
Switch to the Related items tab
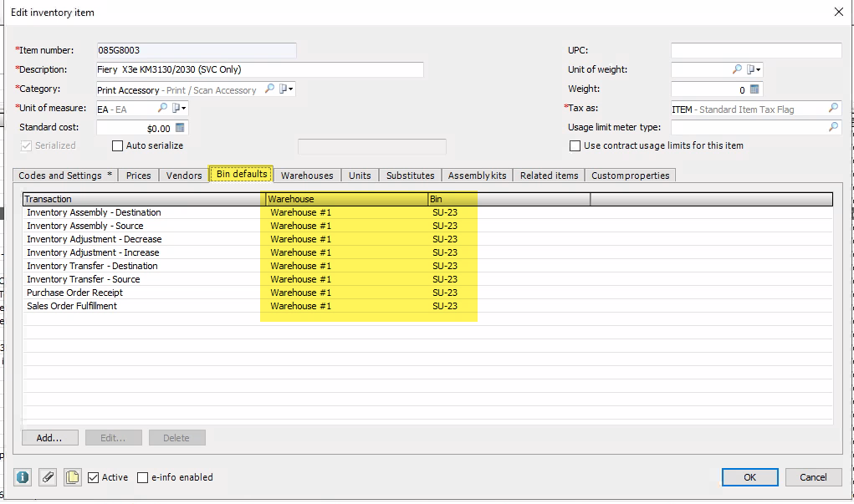click(x=549, y=176)
